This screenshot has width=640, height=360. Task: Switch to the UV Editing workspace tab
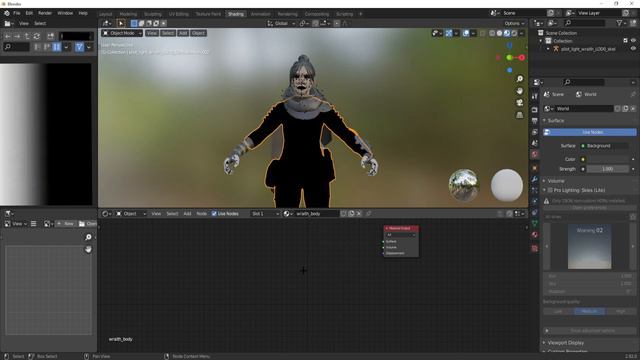coord(179,14)
